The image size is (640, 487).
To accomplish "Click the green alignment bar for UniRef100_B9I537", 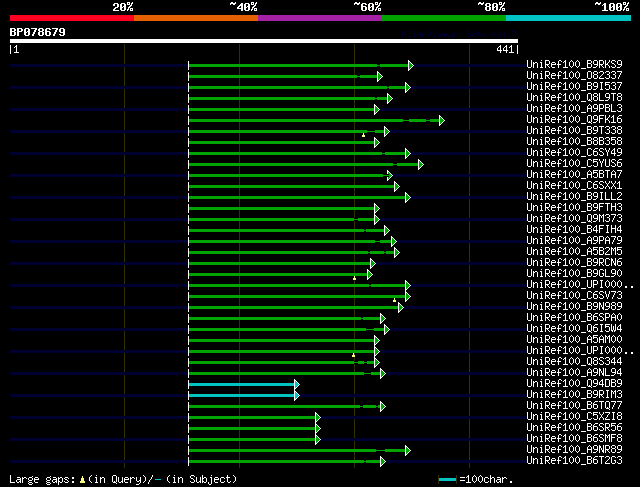I will pos(297,87).
